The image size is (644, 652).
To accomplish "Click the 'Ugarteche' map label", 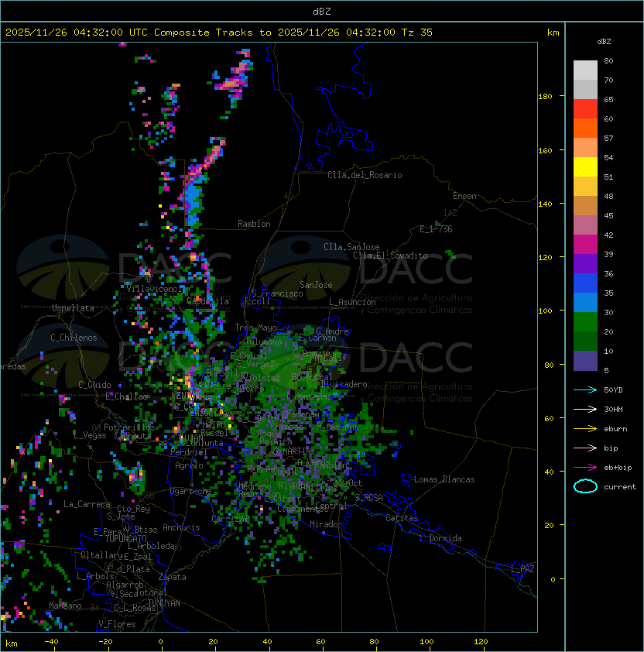I will coord(191,491).
